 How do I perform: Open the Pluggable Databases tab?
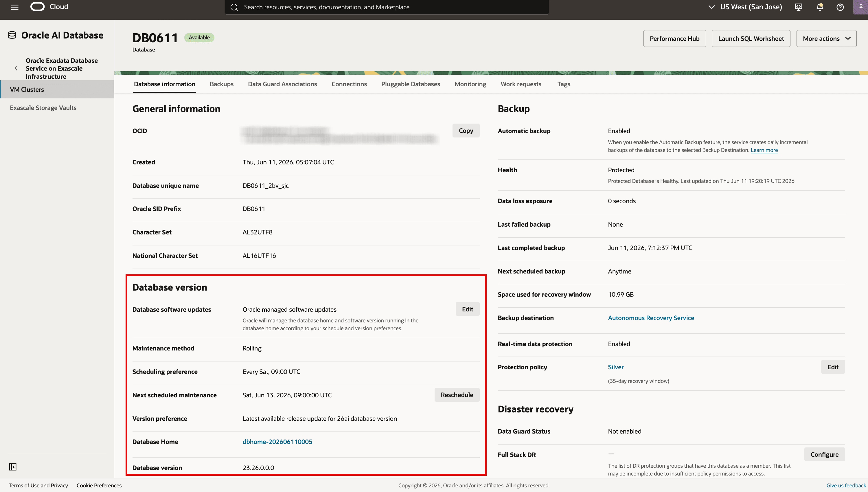coord(410,84)
